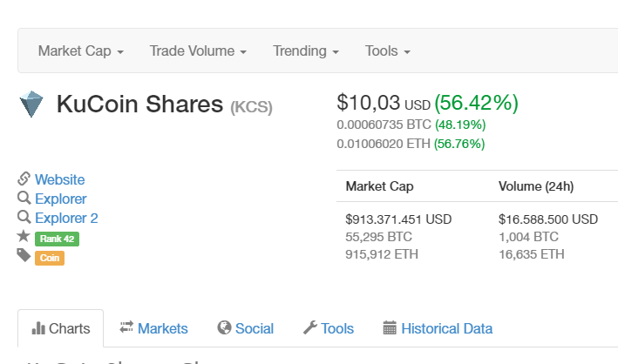
Task: Click the star icon next to Rank
Action: coord(24,237)
